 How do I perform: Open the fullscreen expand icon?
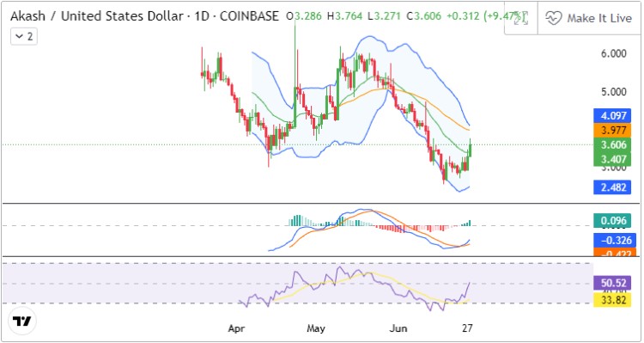coord(521,18)
